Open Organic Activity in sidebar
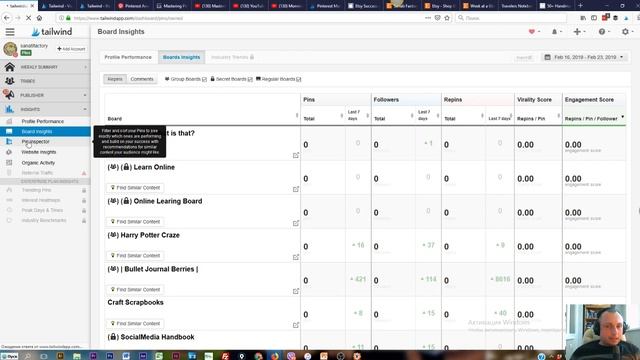 click(38, 162)
